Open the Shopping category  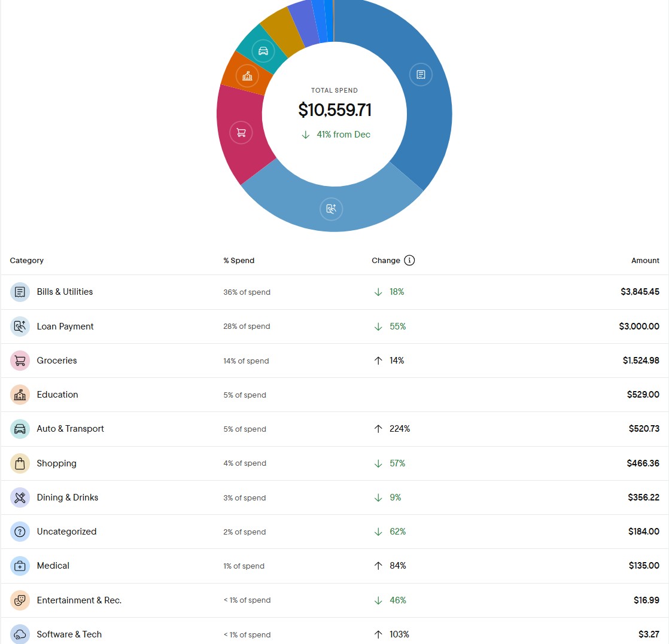click(x=334, y=463)
